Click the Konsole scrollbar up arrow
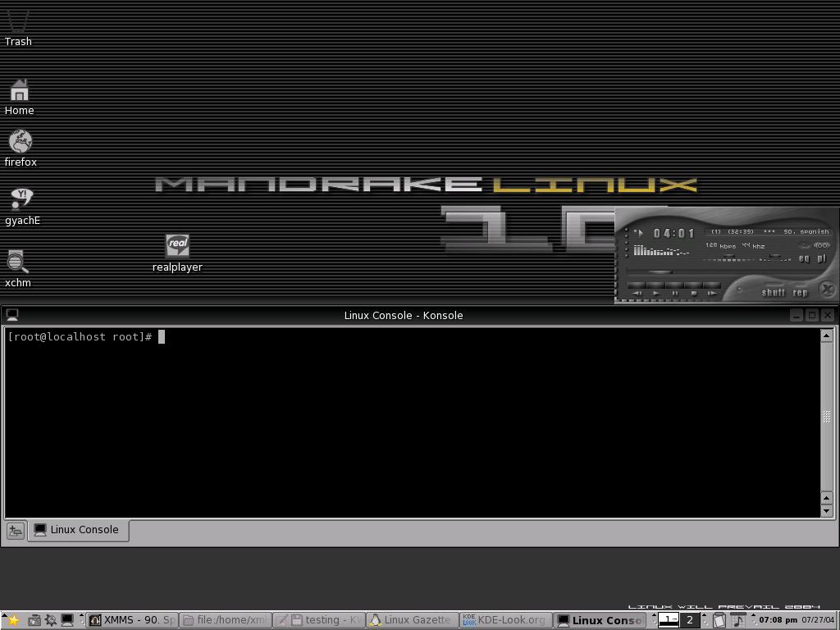The height and width of the screenshot is (630, 840). pyautogui.click(x=826, y=336)
